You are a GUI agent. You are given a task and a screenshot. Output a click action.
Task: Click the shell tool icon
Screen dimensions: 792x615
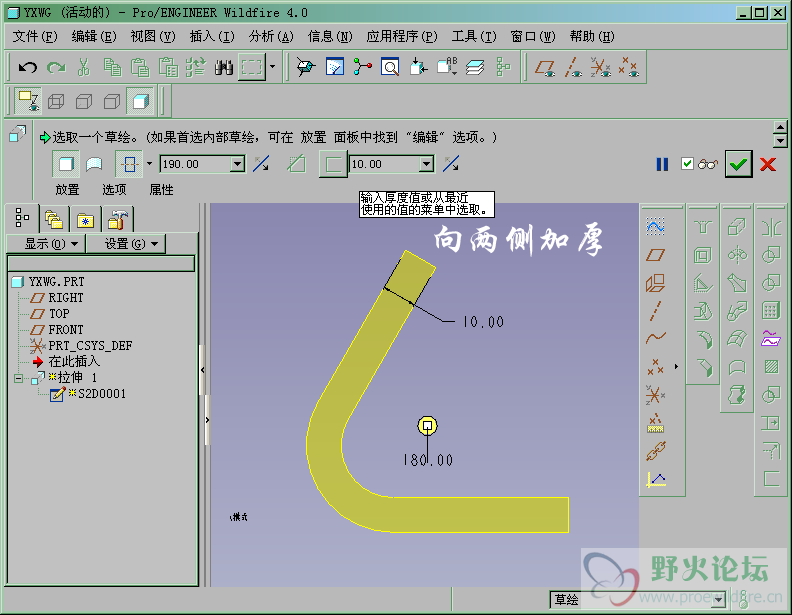pos(703,255)
